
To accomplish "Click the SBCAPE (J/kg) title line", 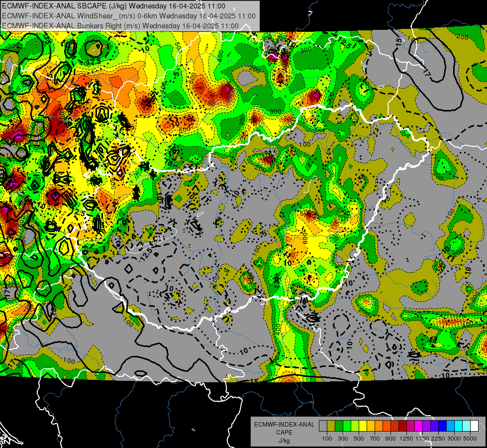I will coord(113,6).
